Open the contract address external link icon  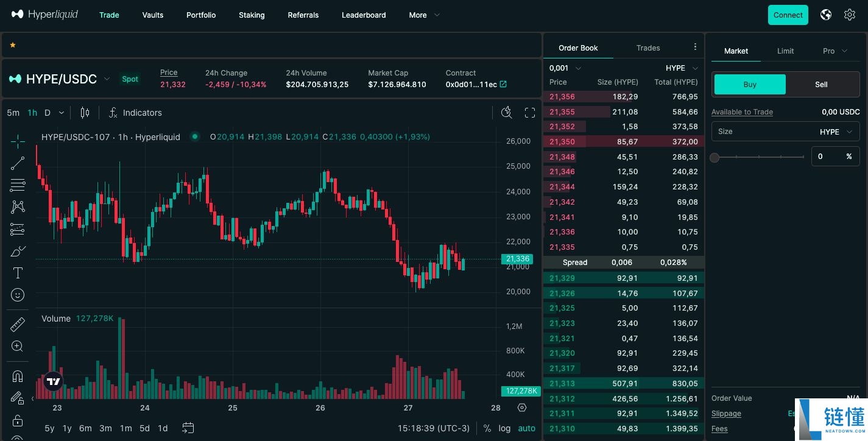coord(503,85)
